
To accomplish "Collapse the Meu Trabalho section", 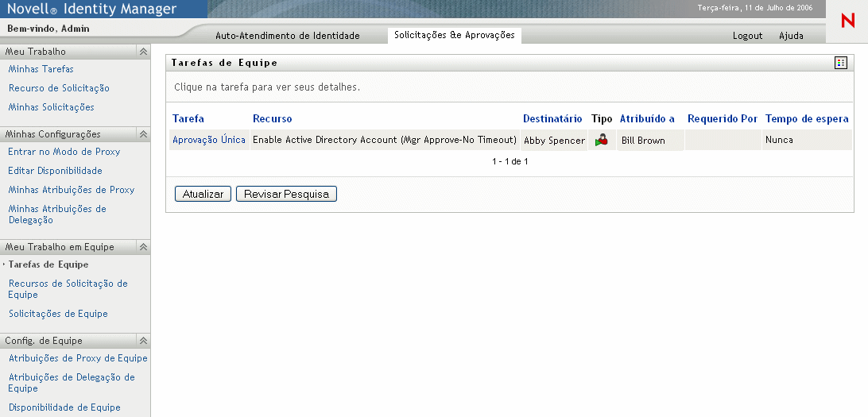I will [x=143, y=52].
